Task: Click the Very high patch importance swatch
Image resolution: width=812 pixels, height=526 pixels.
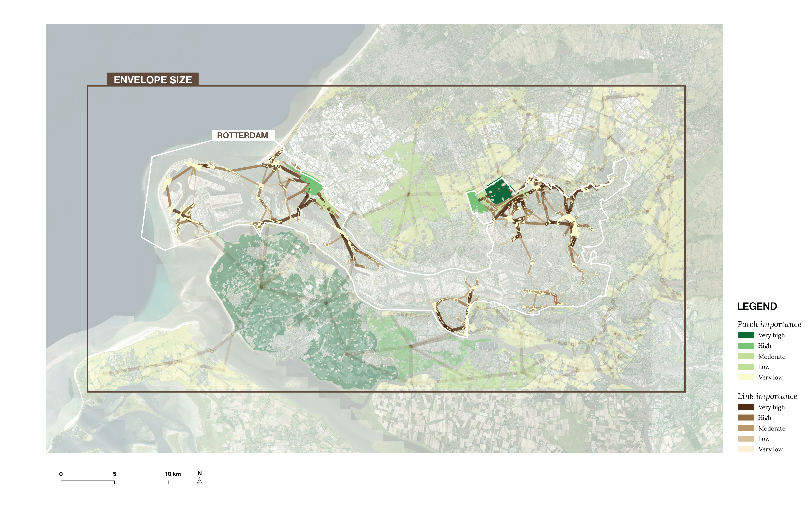Action: coord(746,335)
